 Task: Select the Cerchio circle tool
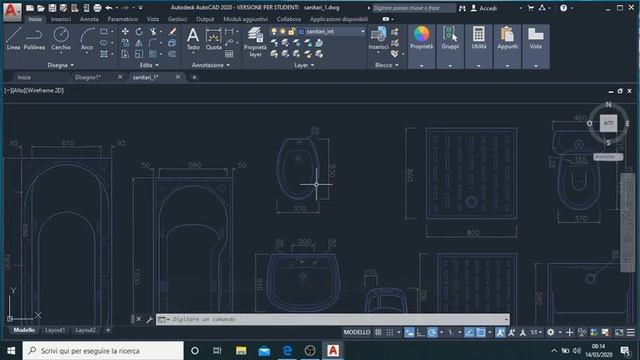(61, 39)
